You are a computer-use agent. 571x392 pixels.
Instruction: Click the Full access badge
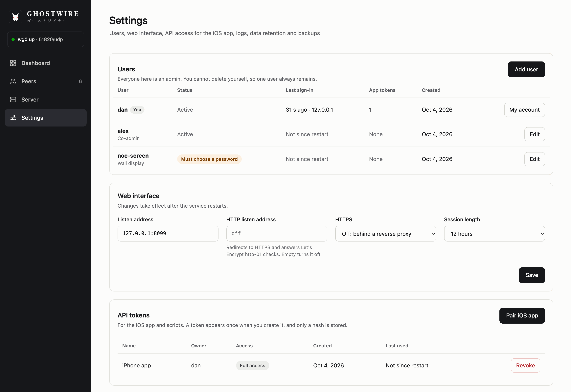tap(252, 365)
